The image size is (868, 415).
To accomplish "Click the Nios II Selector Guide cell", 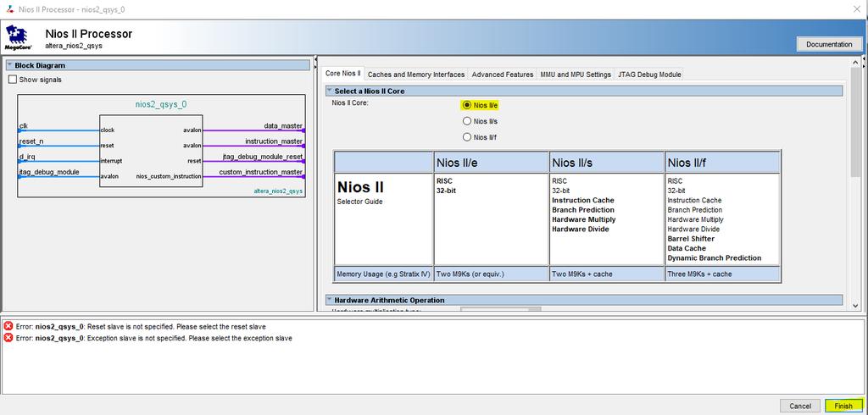I will pyautogui.click(x=384, y=219).
